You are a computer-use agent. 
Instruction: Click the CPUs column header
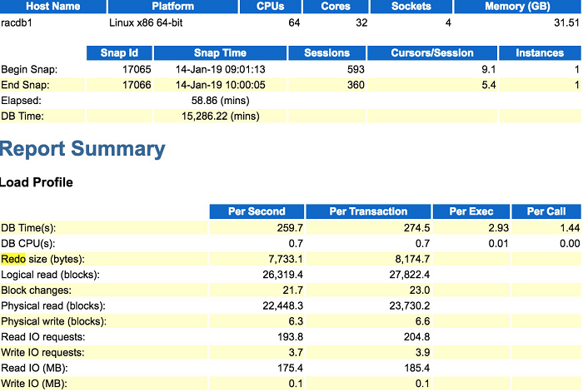click(272, 6)
